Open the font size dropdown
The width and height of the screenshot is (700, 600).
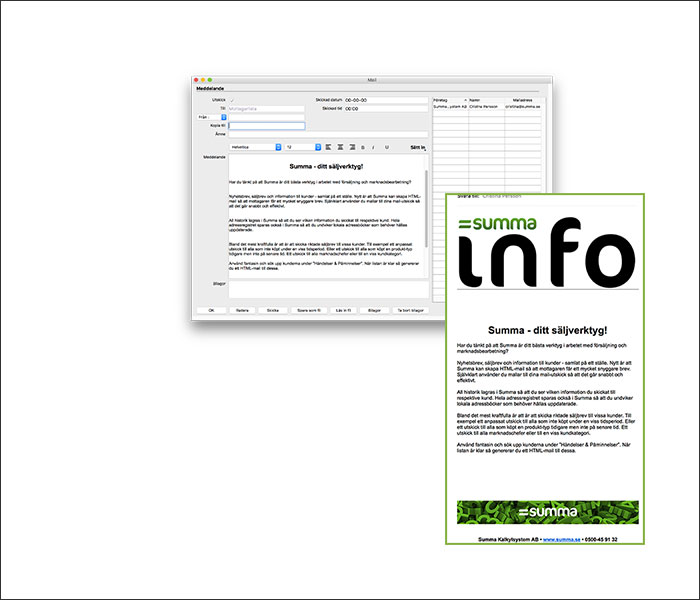tap(303, 147)
